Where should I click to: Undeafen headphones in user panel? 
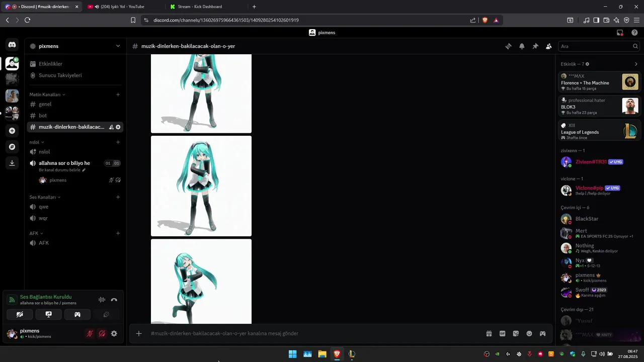[102, 333]
